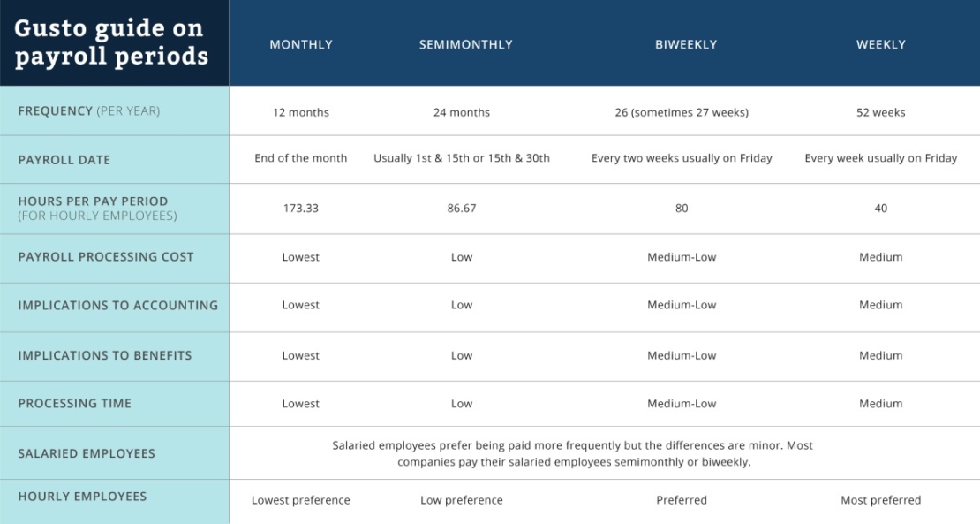Viewport: 980px width, 524px height.
Task: Click the IMPLICATIONS TO BENEFITS row label
Action: [105, 355]
